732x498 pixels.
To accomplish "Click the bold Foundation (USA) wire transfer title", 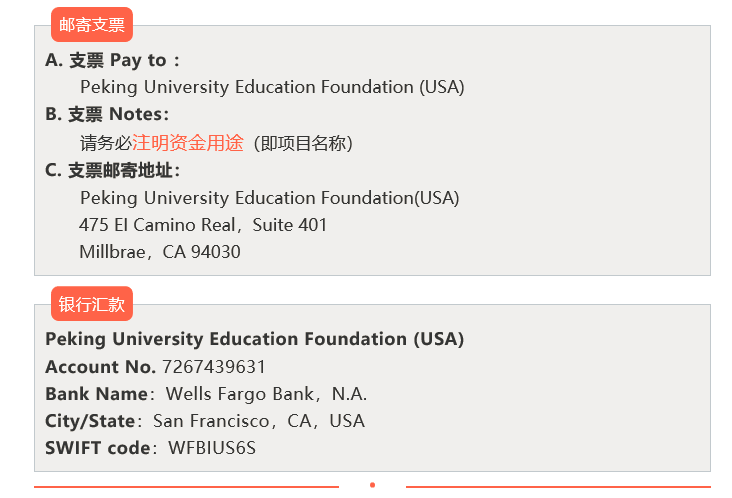I will coord(254,339).
